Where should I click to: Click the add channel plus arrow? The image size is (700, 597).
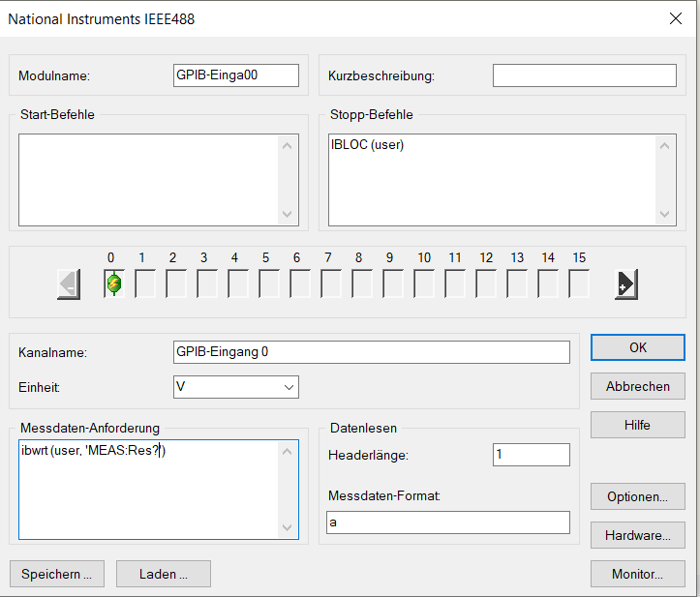point(625,284)
